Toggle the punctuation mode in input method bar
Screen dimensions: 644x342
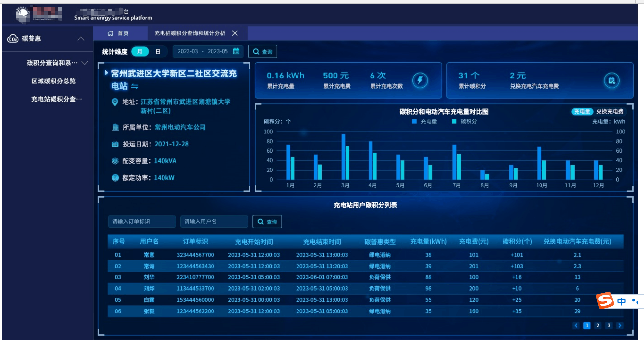tap(636, 301)
